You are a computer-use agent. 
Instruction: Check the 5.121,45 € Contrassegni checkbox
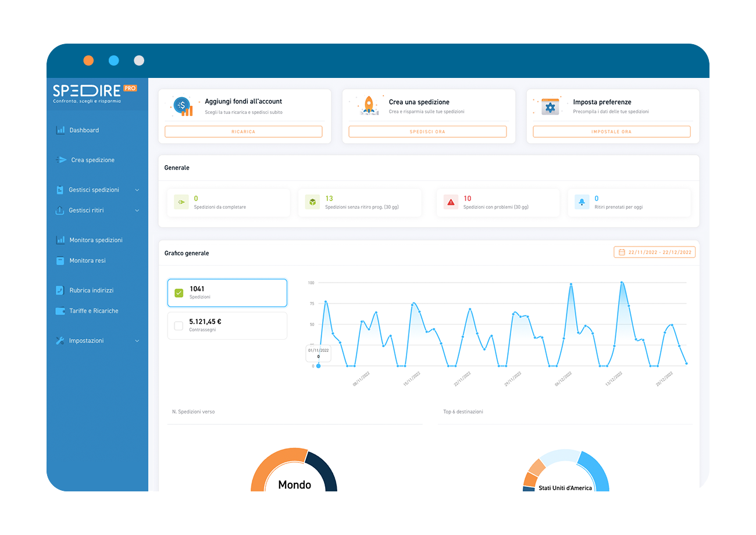click(x=179, y=326)
